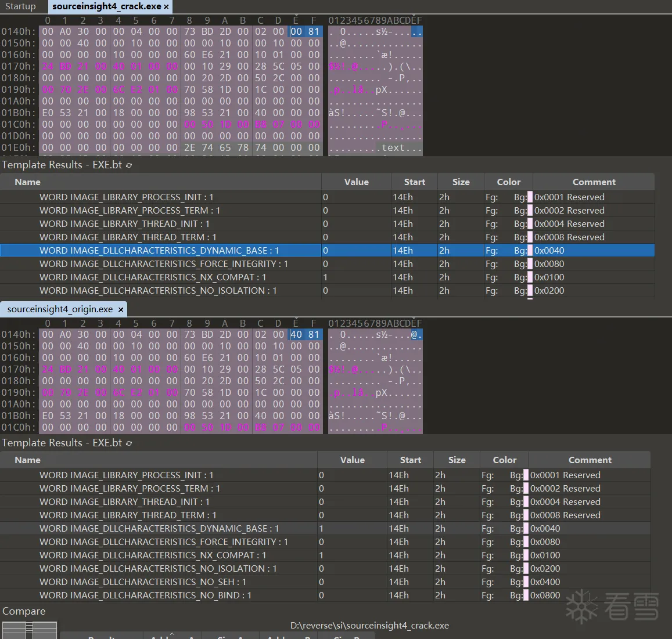Sort crack.exe results by Start column
This screenshot has width=672, height=639.
tap(415, 182)
